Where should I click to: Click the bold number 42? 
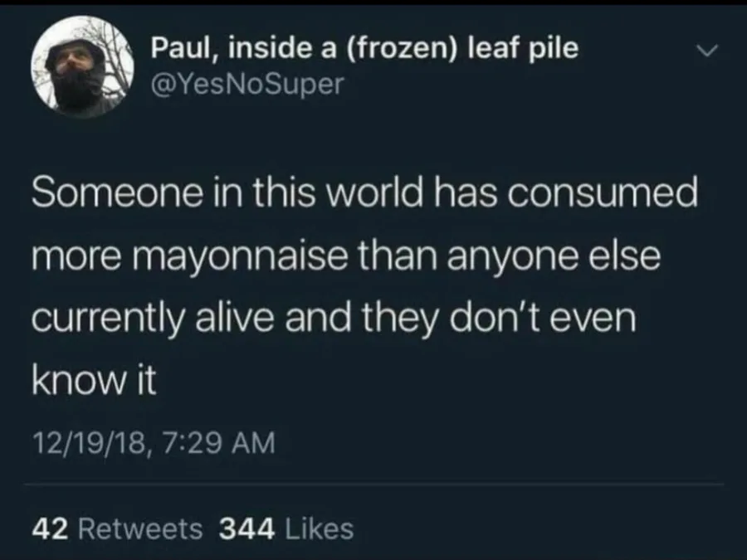[51, 528]
